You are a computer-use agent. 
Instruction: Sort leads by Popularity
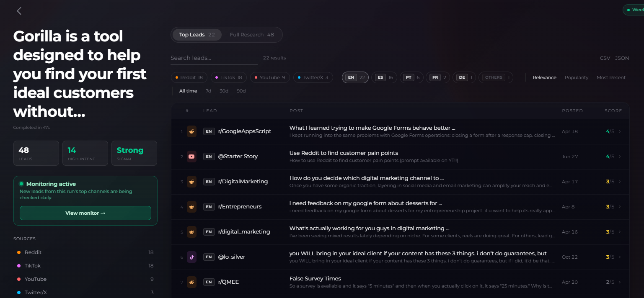(x=577, y=77)
